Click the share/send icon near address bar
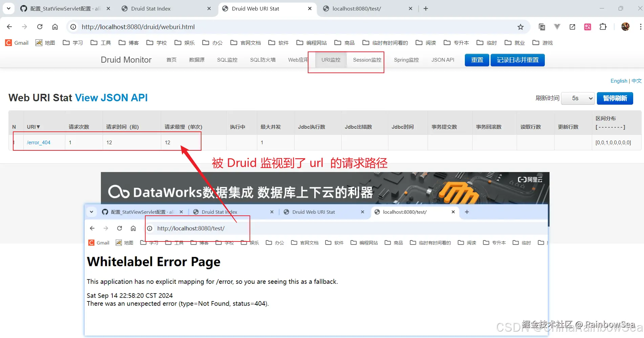644x338 pixels. [573, 27]
